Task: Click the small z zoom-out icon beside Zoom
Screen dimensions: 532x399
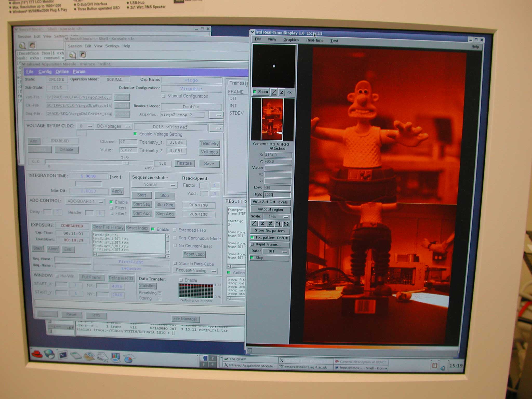Action: 282,92
